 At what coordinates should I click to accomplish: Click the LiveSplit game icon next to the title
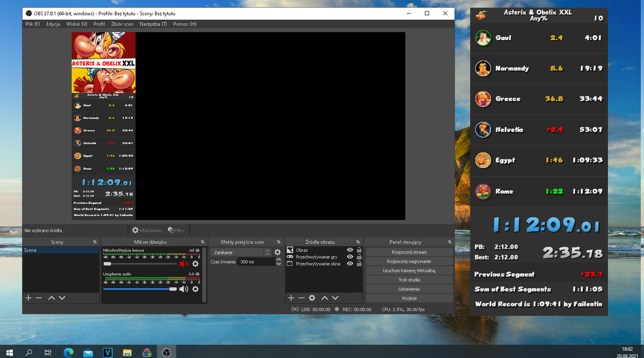point(481,15)
